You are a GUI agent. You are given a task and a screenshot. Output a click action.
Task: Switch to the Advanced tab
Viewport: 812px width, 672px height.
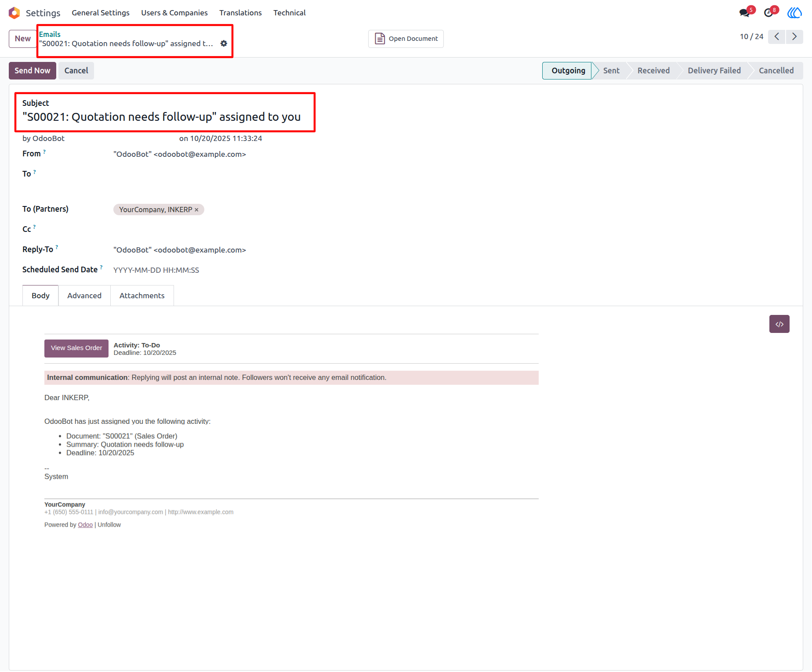click(x=84, y=296)
